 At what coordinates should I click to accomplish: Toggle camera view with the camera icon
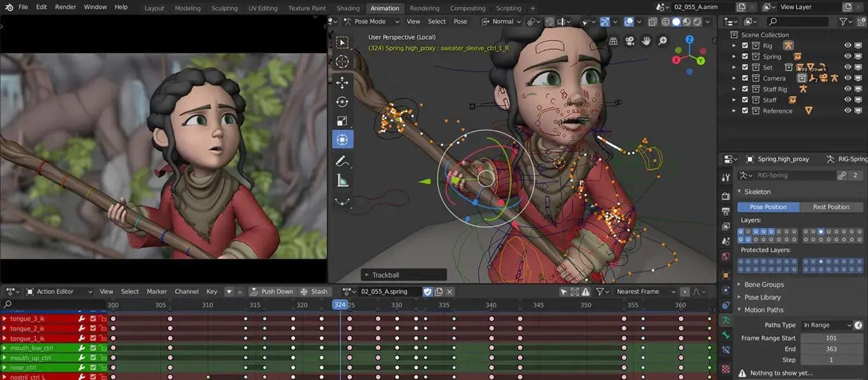(629, 41)
